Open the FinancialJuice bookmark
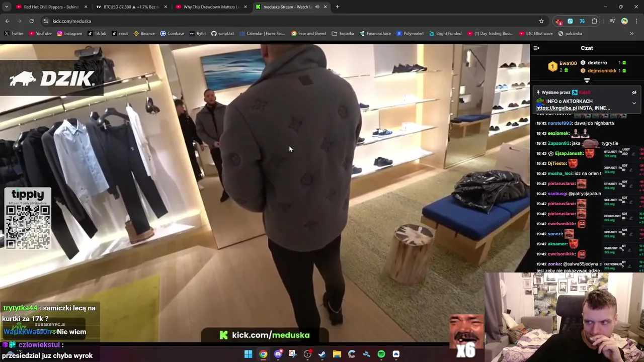This screenshot has height=362, width=644. (x=375, y=34)
